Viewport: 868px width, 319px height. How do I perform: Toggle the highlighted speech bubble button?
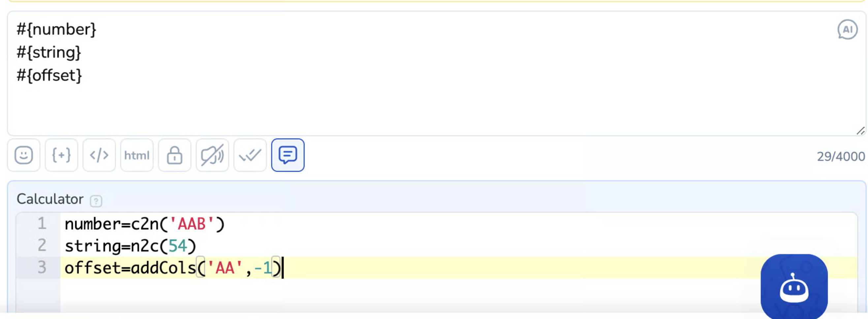pos(288,155)
